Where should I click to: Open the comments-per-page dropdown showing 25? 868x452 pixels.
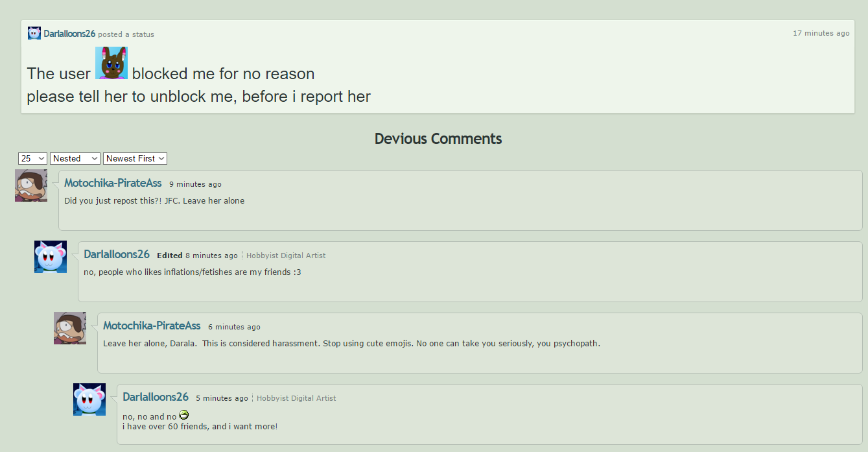[33, 158]
